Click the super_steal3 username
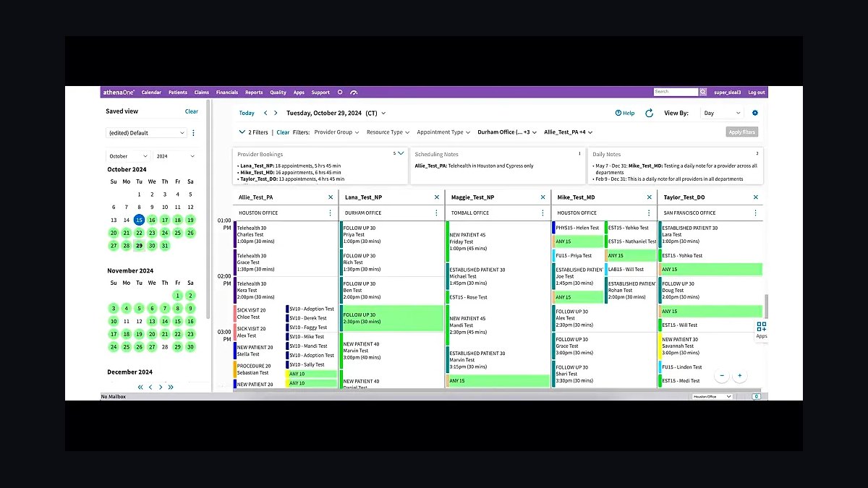This screenshot has height=488, width=868. (728, 93)
